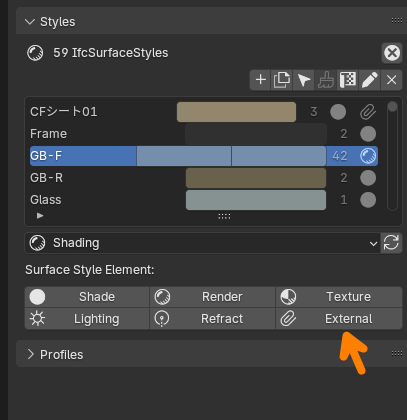Click the GB-R brown color swatch
This screenshot has width=407, height=420.
(x=256, y=178)
